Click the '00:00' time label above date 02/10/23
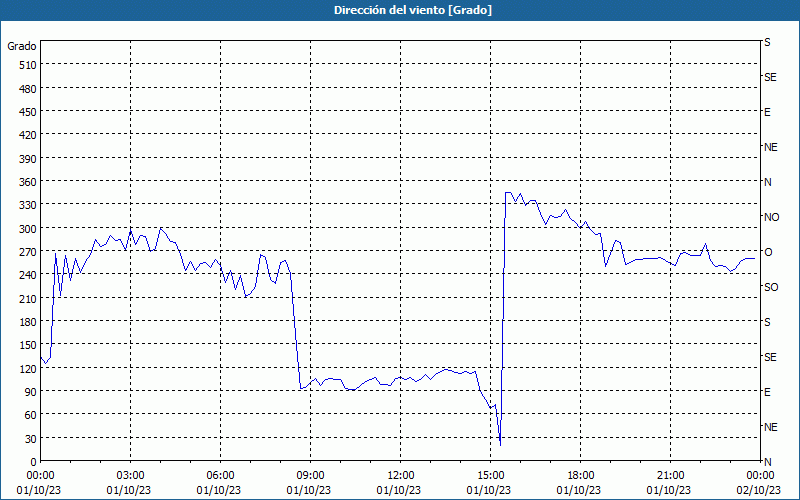Viewport: 800px width, 500px height. click(760, 476)
